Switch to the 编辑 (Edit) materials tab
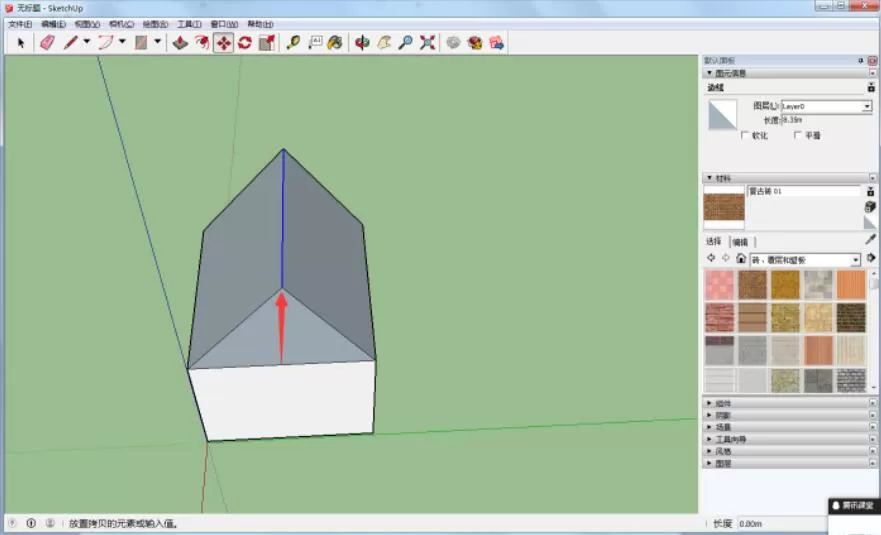 (x=741, y=242)
